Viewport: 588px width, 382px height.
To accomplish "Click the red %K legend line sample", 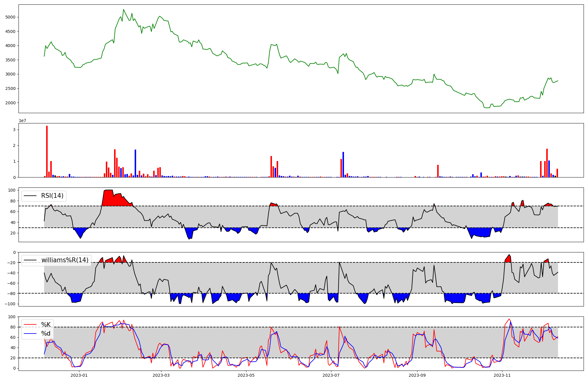I will point(30,325).
